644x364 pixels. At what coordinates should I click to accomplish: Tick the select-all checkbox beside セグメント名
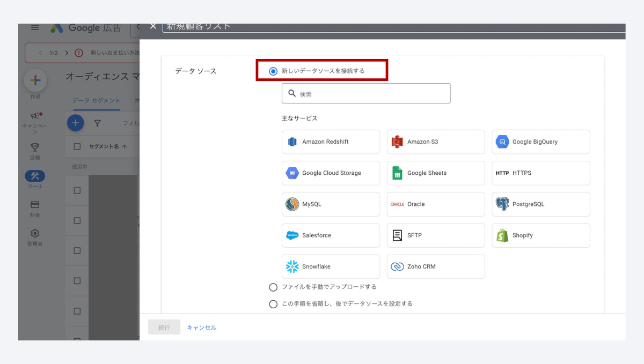click(x=77, y=146)
